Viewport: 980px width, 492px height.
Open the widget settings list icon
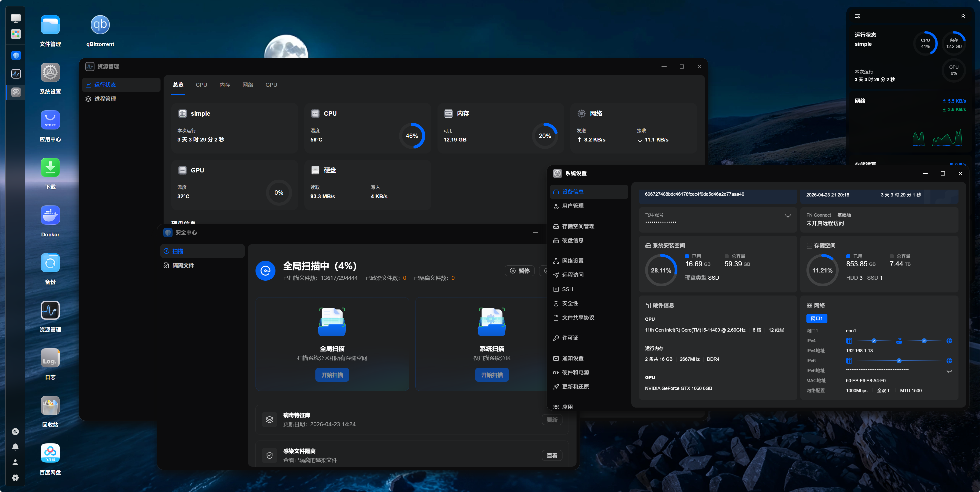858,16
